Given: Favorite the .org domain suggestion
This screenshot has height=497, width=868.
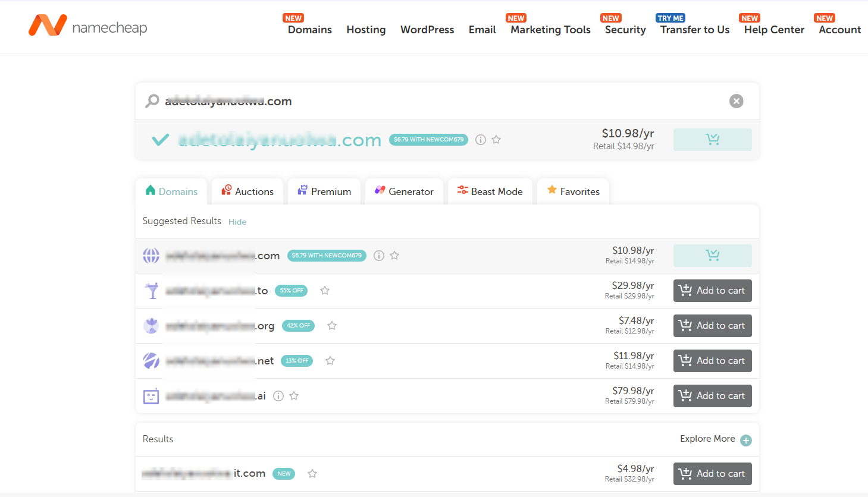Looking at the screenshot, I should coord(331,325).
